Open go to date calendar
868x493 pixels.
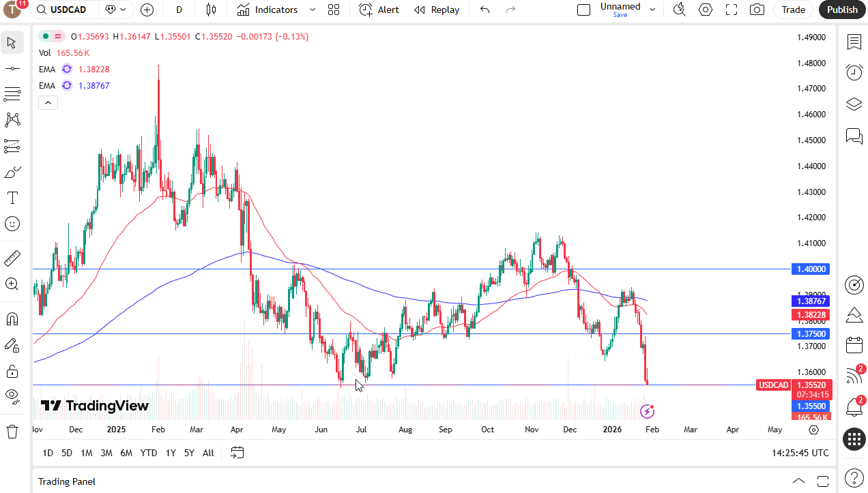coord(237,452)
